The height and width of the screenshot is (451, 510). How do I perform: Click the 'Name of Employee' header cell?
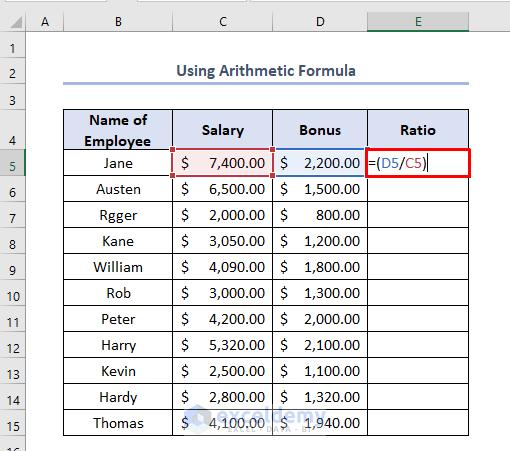click(x=118, y=130)
